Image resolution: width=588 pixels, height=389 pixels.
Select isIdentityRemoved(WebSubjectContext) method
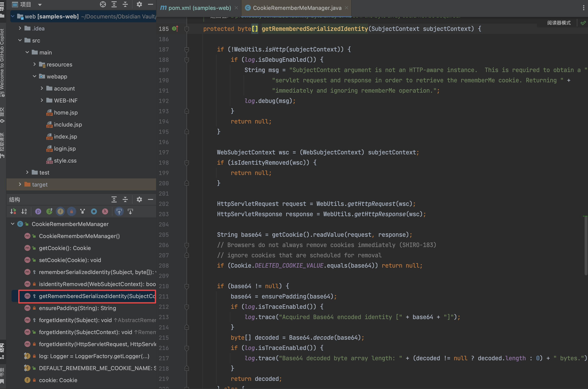tap(97, 284)
